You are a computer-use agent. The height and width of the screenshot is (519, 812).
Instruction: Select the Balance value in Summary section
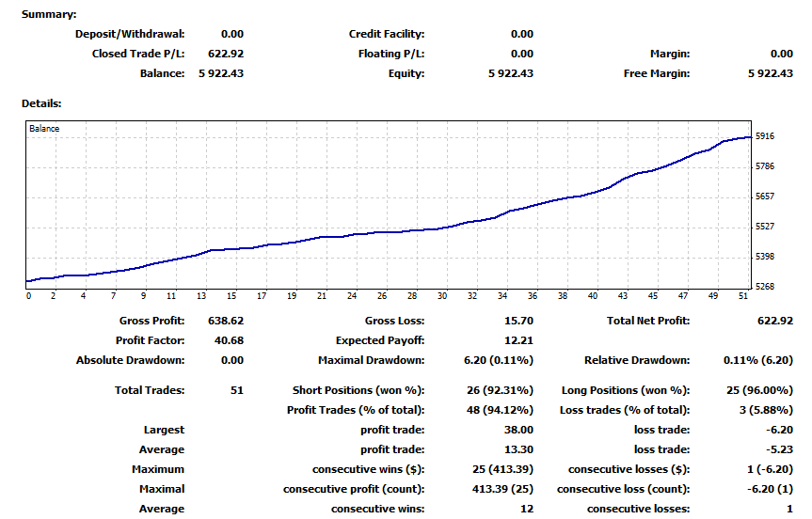[221, 73]
